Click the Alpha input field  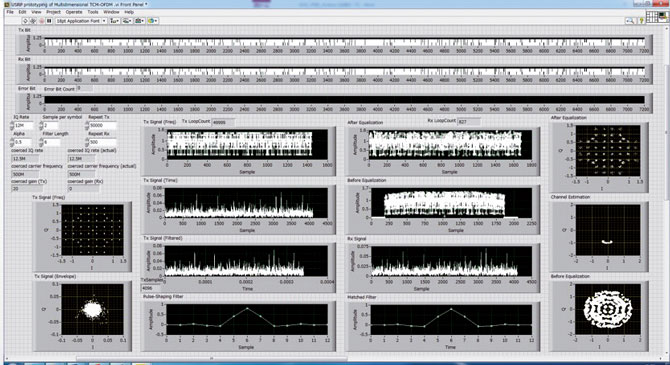pos(23,142)
